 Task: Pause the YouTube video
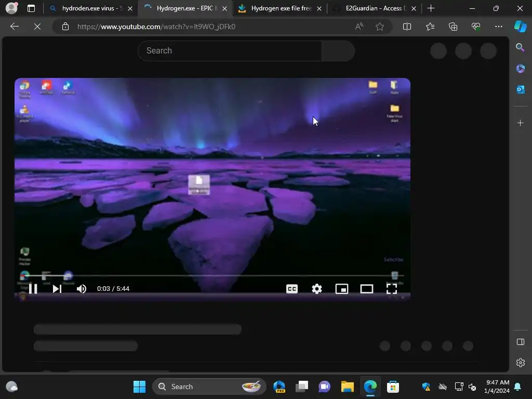coord(33,289)
